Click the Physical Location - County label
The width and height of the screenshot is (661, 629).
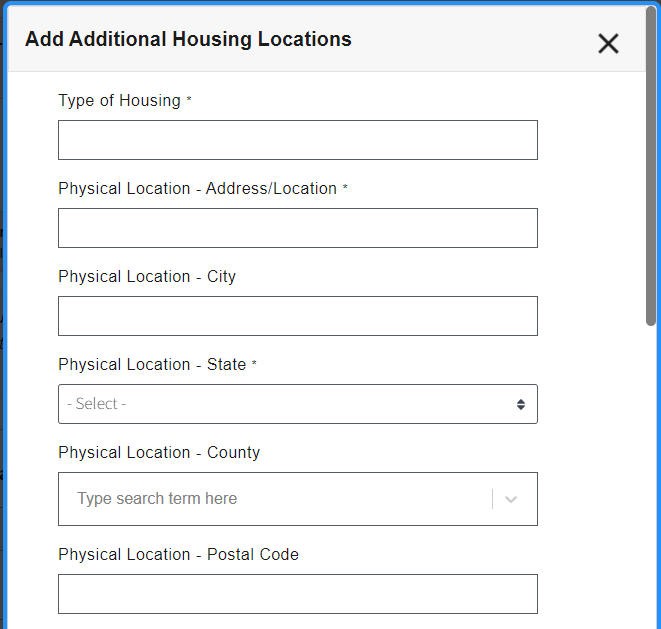(159, 453)
